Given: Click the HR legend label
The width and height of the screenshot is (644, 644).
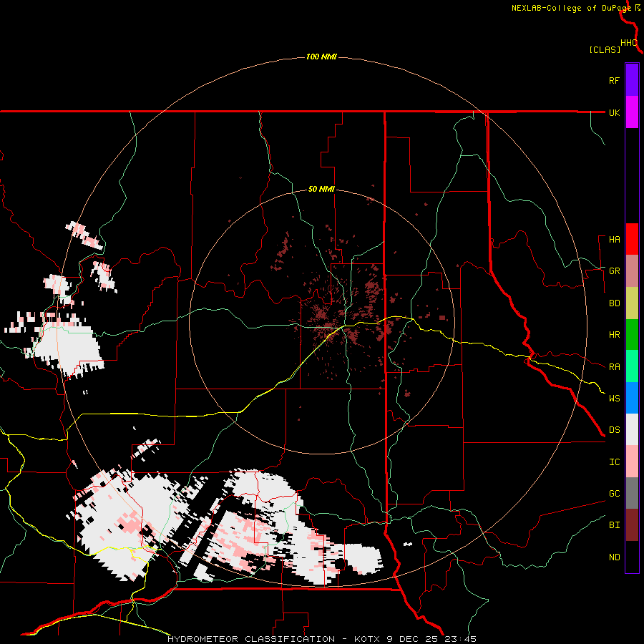Looking at the screenshot, I should pos(614,335).
